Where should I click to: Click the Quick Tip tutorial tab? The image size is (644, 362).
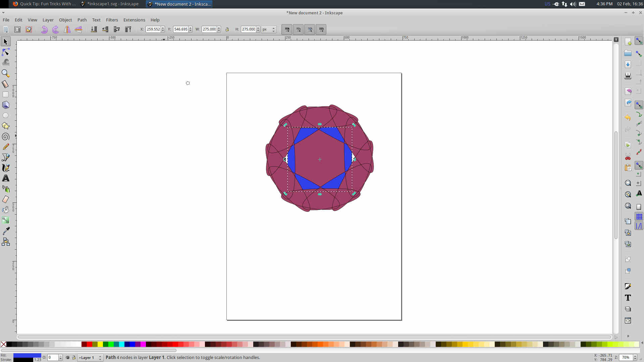44,4
